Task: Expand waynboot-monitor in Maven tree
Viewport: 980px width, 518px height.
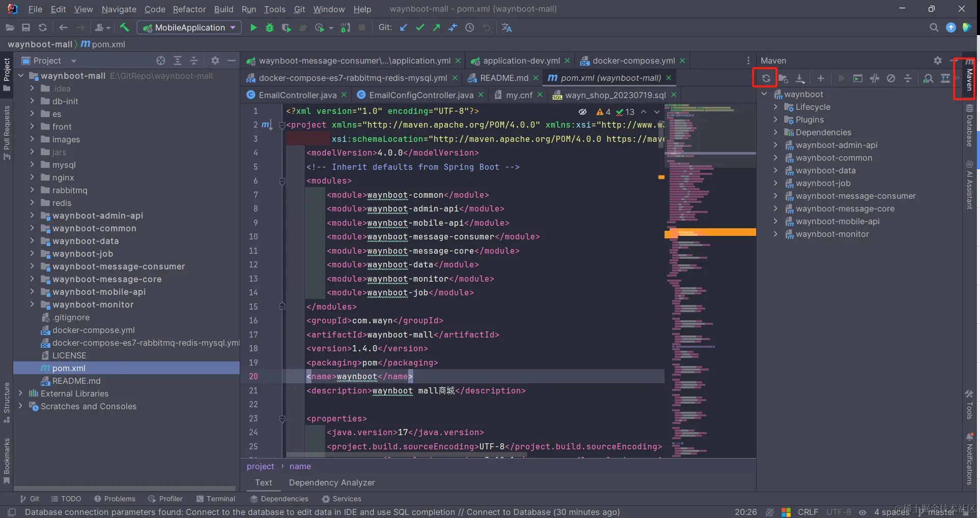Action: [775, 234]
